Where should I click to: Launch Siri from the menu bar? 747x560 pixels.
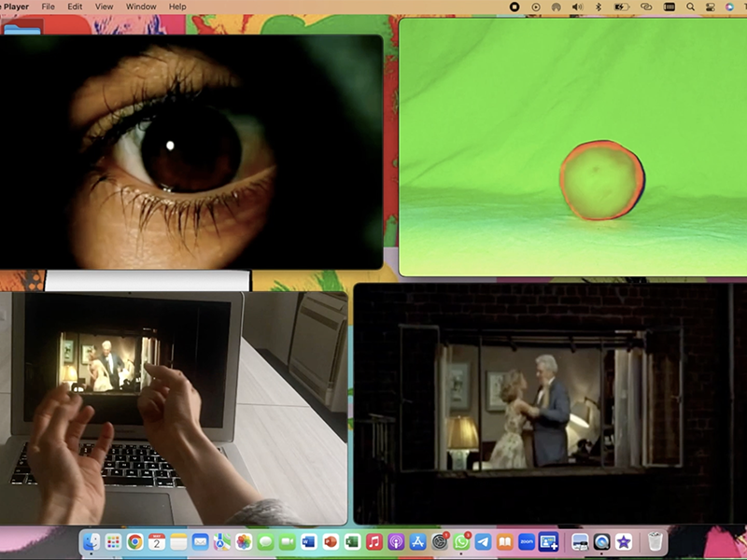[729, 7]
